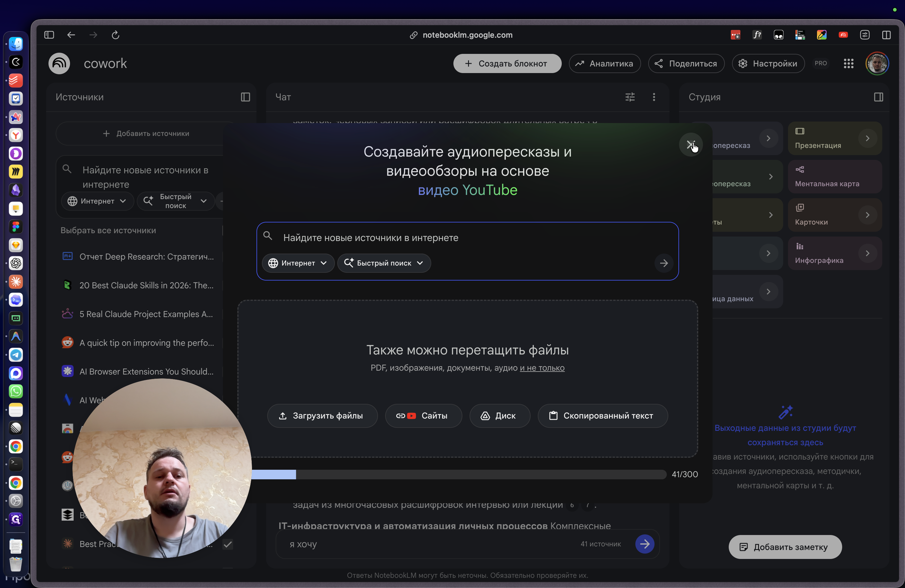Submit web search arrow in dialog
Screen dimensions: 905x588
click(x=663, y=263)
